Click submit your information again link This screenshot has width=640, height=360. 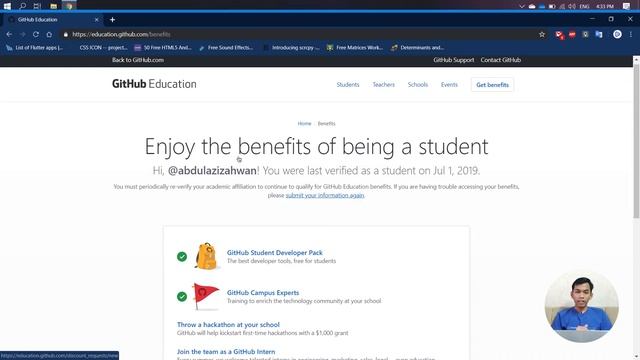(x=324, y=196)
